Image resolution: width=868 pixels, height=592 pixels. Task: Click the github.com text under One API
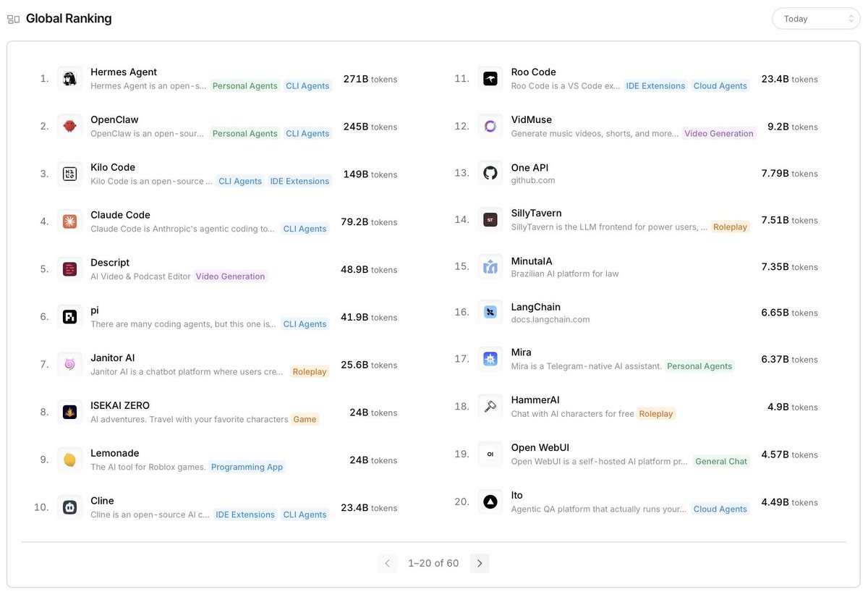[533, 180]
